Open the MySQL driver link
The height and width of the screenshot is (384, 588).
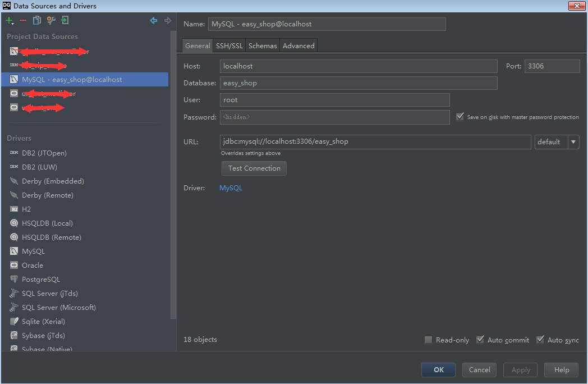(x=231, y=188)
